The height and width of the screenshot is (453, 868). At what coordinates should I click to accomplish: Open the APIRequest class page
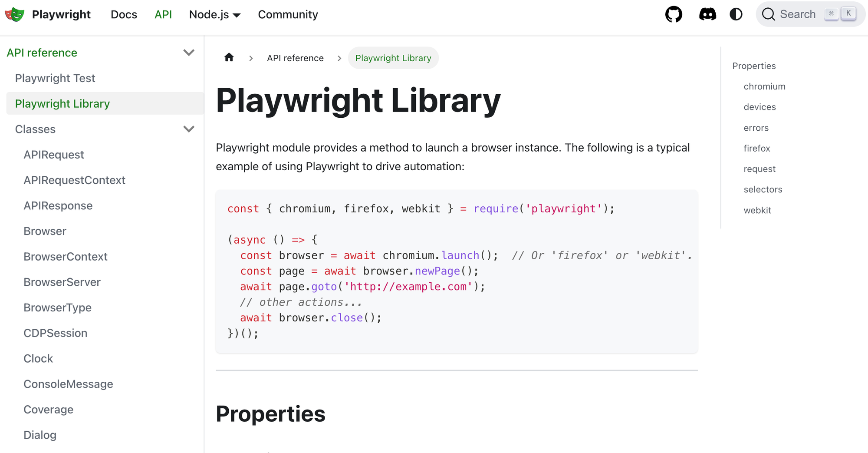point(54,155)
